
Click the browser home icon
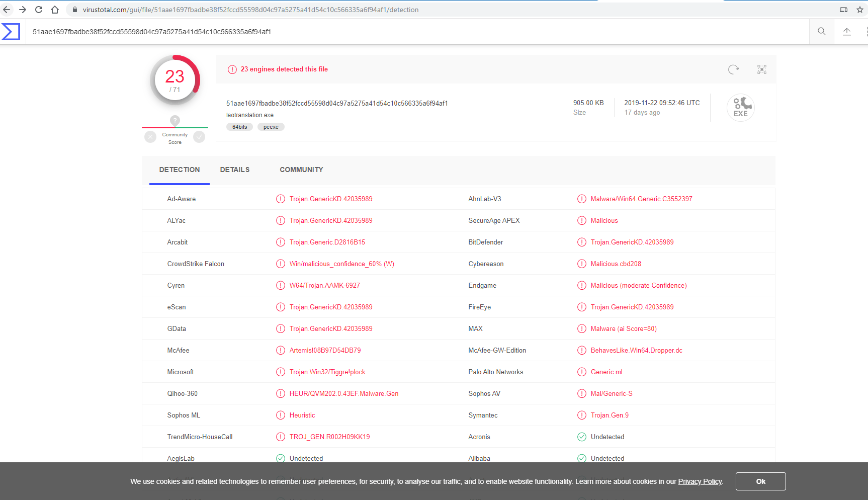pos(55,10)
